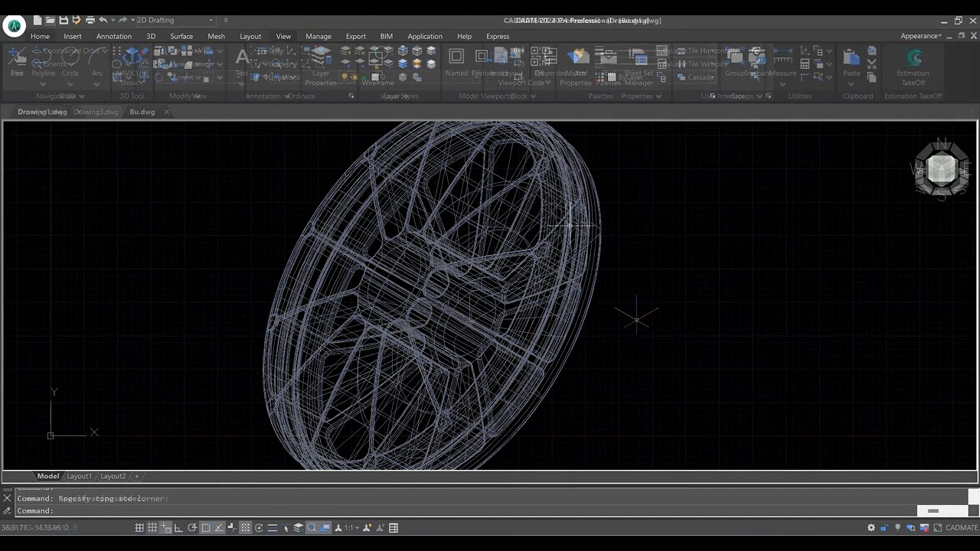Click the Tile Vertically button
980x551 pixels.
701,64
